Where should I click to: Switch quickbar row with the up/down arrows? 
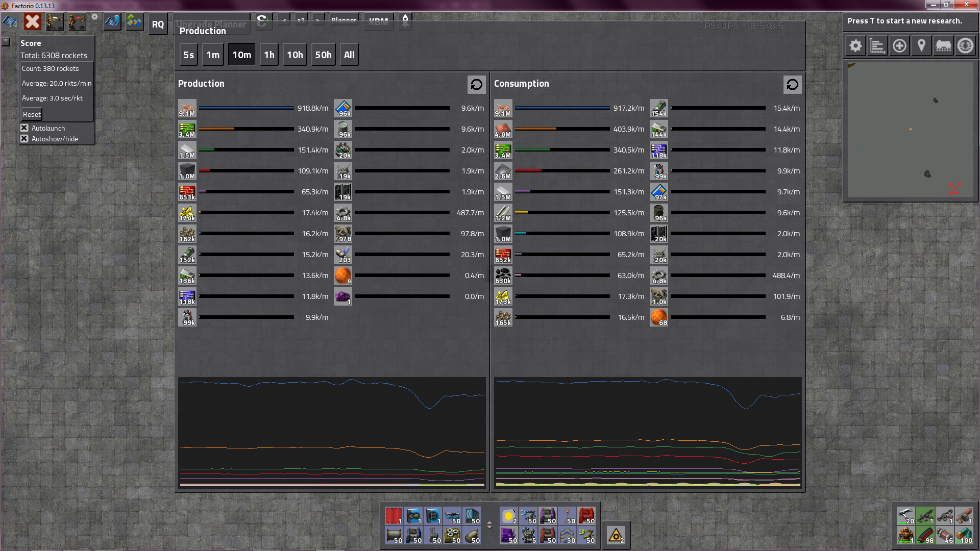[489, 525]
